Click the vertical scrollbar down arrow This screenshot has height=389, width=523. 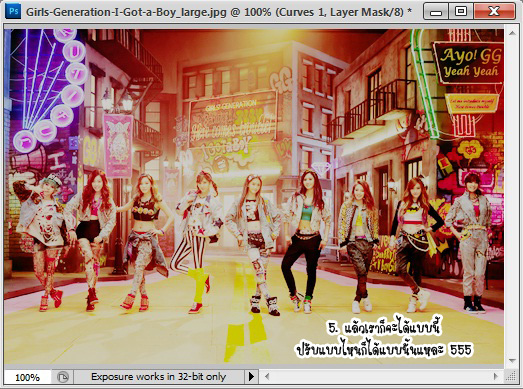[512, 361]
